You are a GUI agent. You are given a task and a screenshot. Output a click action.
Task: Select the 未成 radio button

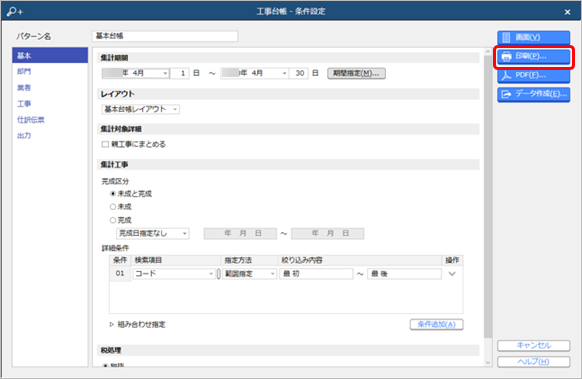point(113,207)
